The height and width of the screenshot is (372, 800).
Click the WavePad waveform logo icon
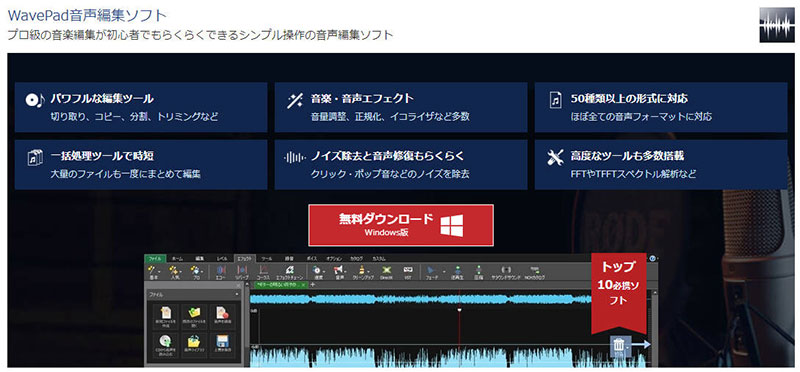777,24
